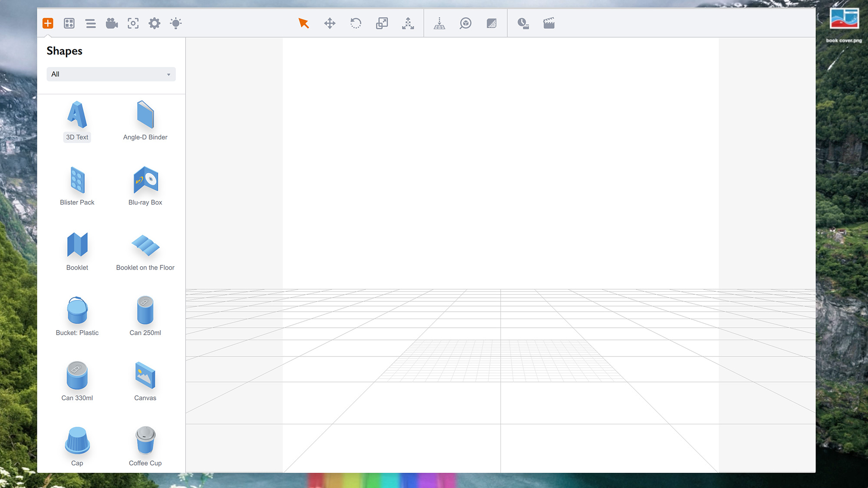The image size is (868, 488).
Task: Choose the Rotate tool
Action: (356, 23)
